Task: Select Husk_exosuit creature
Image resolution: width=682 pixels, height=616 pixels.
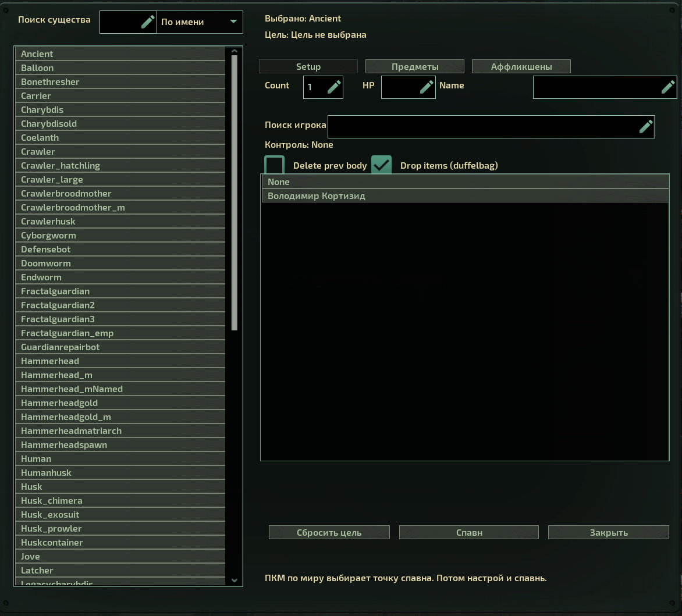Action: pos(120,514)
